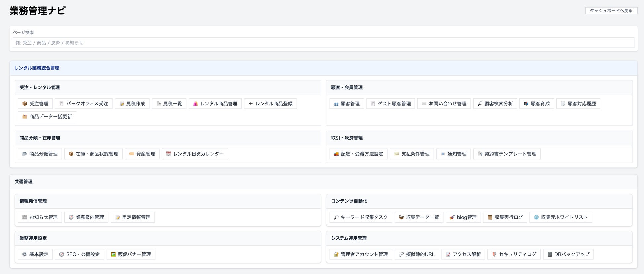644x274 pixels.
Task: Click the 商品分類管理 folder icon
Action: tap(25, 154)
